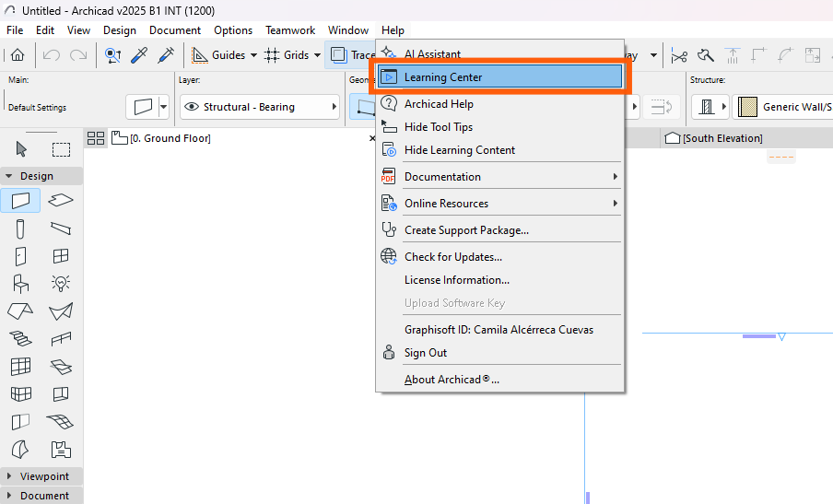Inject parameters with the syringe icon
This screenshot has height=504, width=833.
pos(166,55)
